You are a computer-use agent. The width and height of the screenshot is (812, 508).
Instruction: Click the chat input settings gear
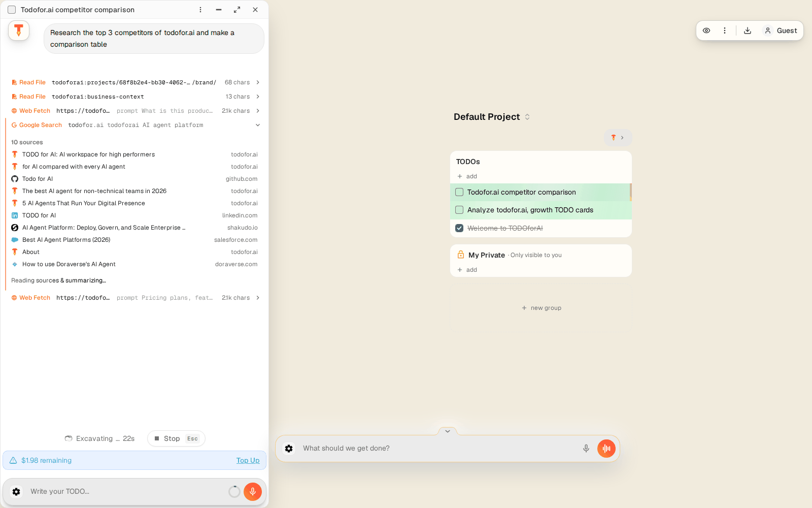pos(16,492)
